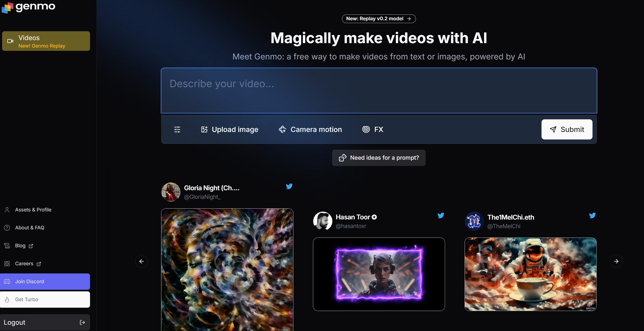The width and height of the screenshot is (644, 331).
Task: Click Hasan Toor's Twitter bird icon
Action: coord(441,215)
